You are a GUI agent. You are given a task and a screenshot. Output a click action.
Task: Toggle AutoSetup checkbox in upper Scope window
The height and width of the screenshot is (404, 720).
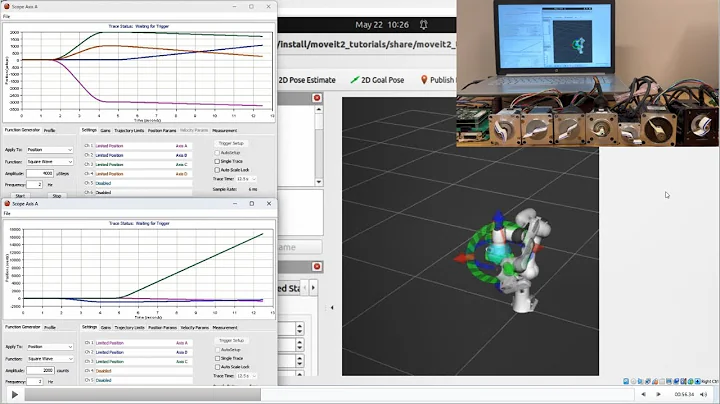click(217, 152)
